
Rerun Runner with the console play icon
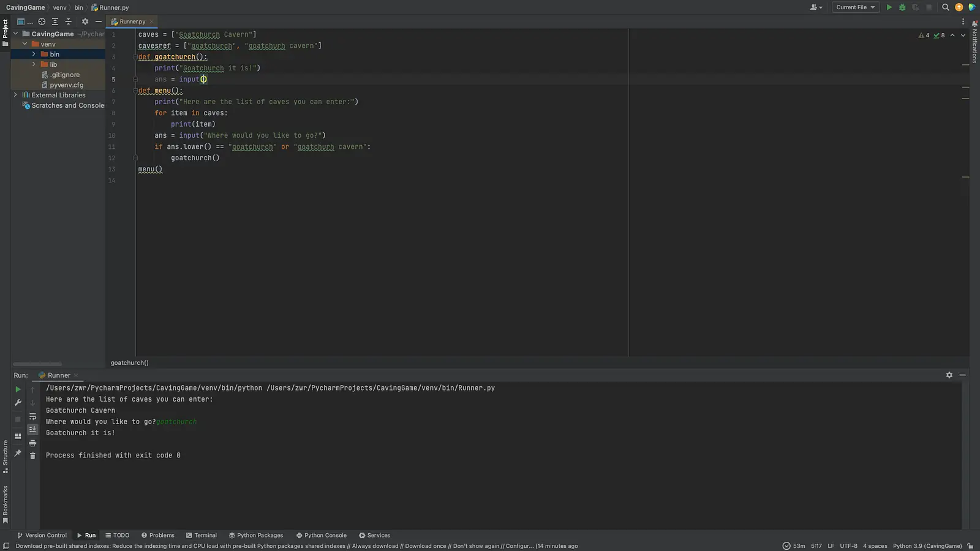[18, 389]
